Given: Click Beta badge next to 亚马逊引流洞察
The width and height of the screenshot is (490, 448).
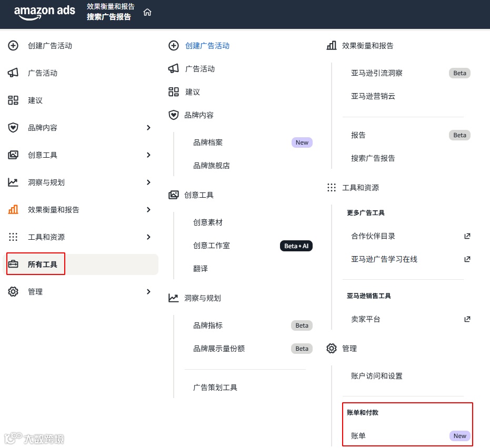Looking at the screenshot, I should click(459, 73).
